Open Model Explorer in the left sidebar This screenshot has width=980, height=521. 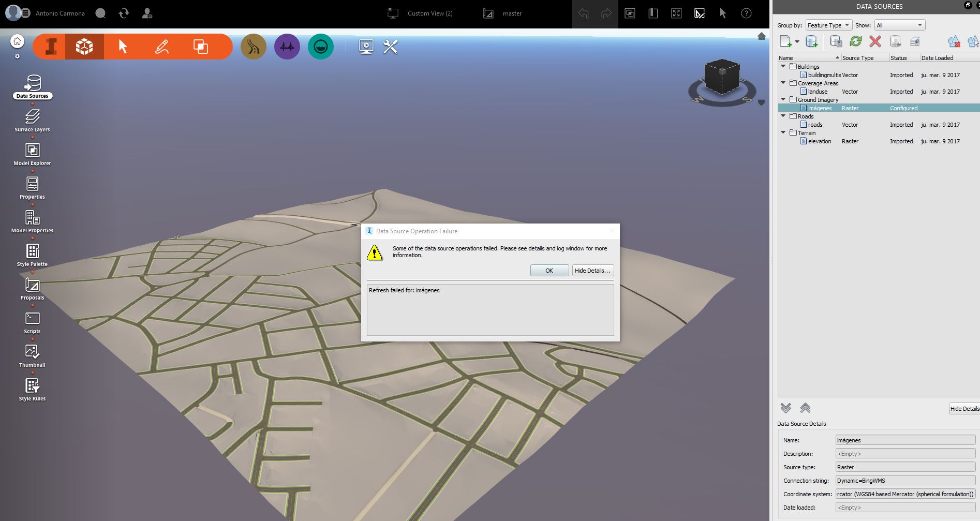point(32,154)
